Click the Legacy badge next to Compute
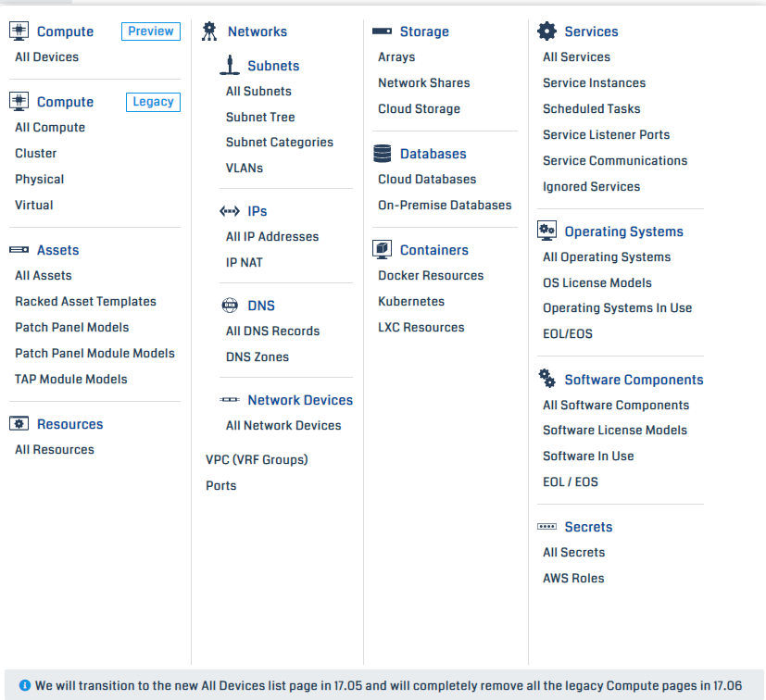The image size is (766, 700). pos(152,102)
